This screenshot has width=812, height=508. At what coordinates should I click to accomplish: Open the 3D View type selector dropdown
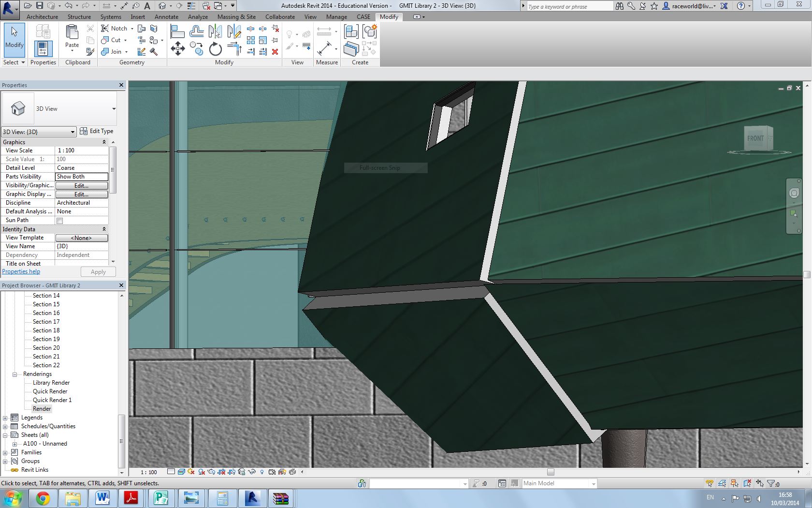pyautogui.click(x=114, y=109)
